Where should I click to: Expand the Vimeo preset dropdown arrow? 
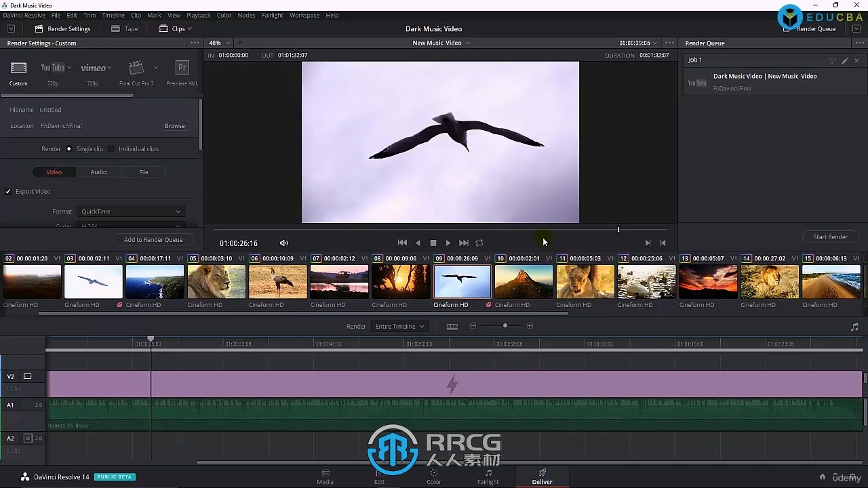[x=109, y=68]
